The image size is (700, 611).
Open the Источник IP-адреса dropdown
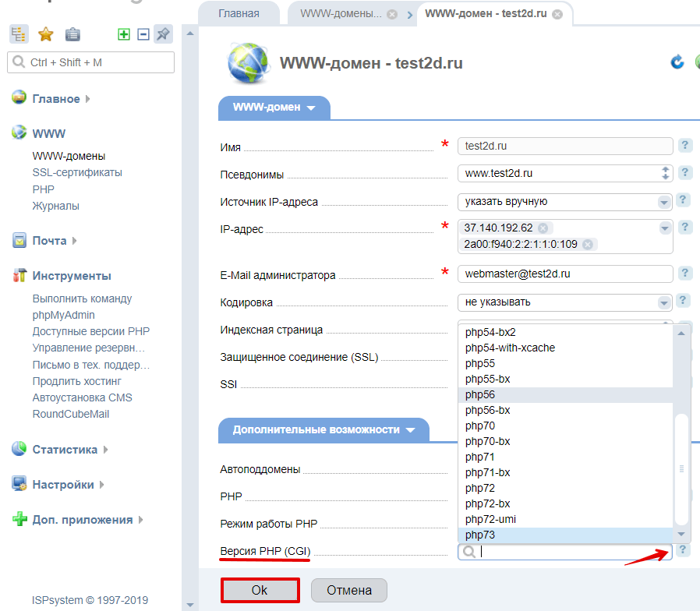pos(664,203)
